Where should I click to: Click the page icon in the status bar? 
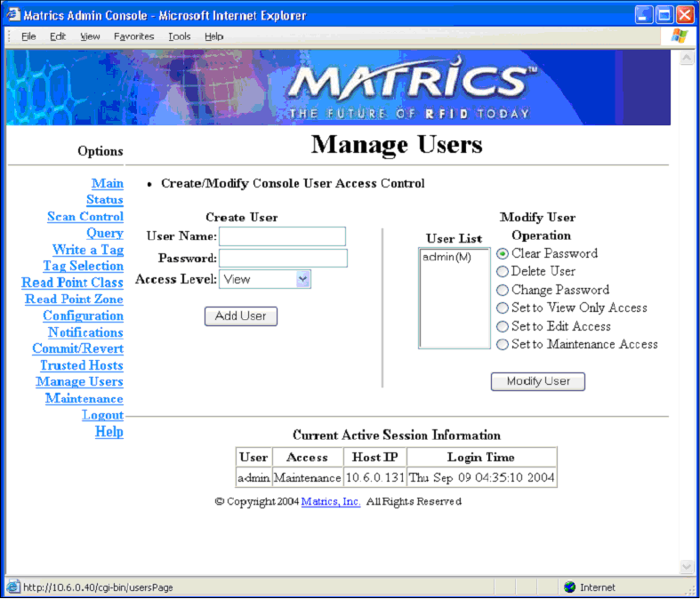click(13, 587)
